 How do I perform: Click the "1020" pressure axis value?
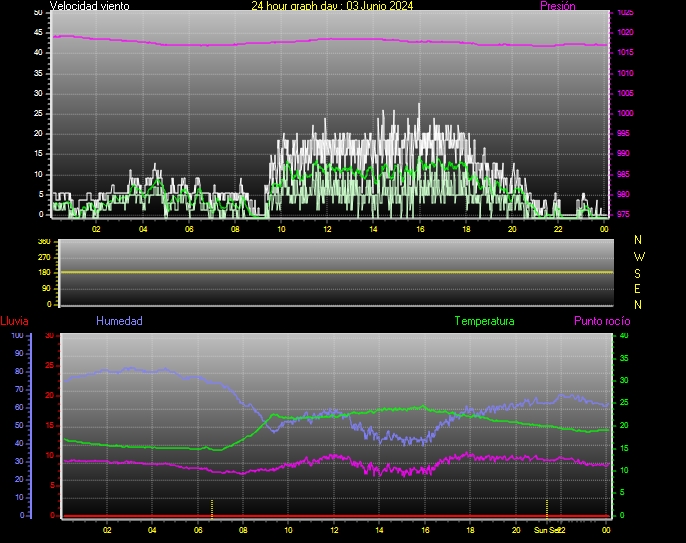point(625,32)
